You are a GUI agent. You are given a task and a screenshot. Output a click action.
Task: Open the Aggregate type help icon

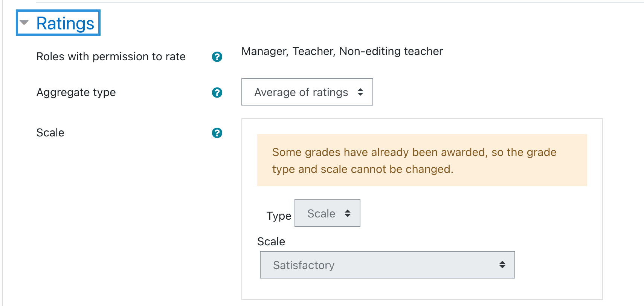click(x=217, y=93)
